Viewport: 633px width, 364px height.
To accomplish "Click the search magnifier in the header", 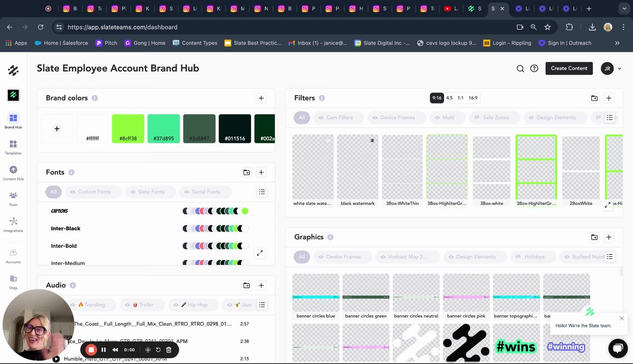I will click(520, 69).
